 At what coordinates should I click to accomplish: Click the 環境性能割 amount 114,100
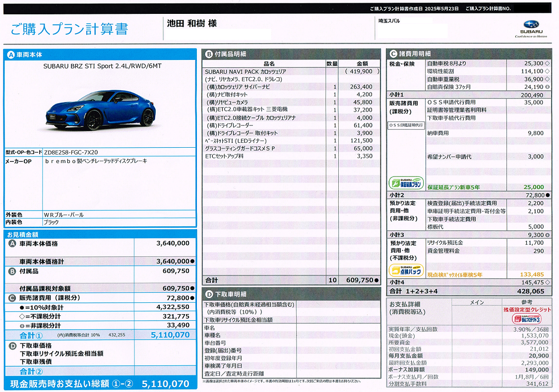coord(532,71)
